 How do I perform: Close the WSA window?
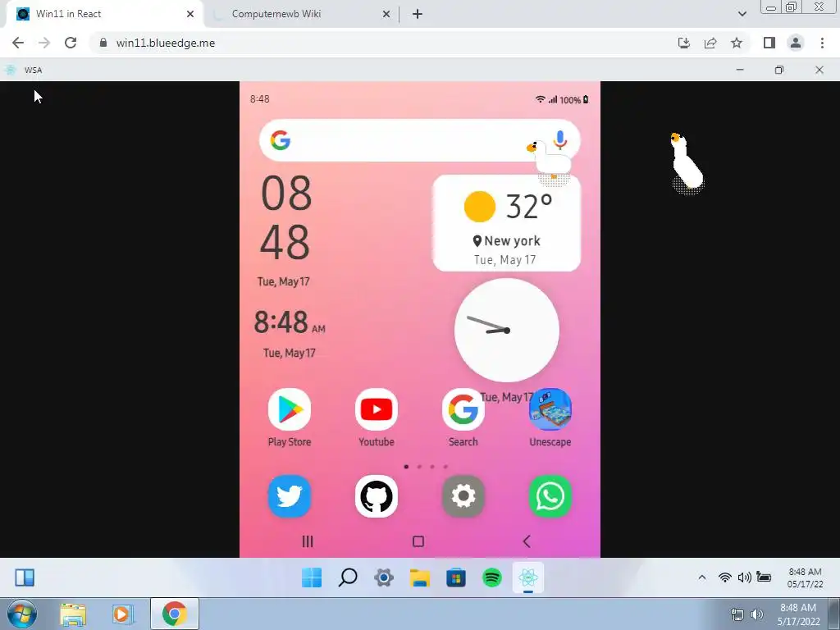(819, 70)
